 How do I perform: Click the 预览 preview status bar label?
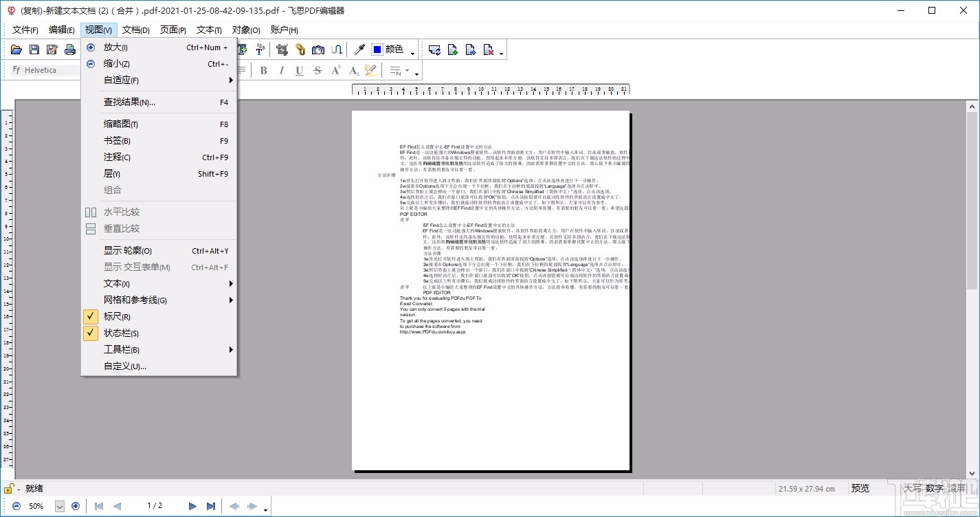click(860, 489)
